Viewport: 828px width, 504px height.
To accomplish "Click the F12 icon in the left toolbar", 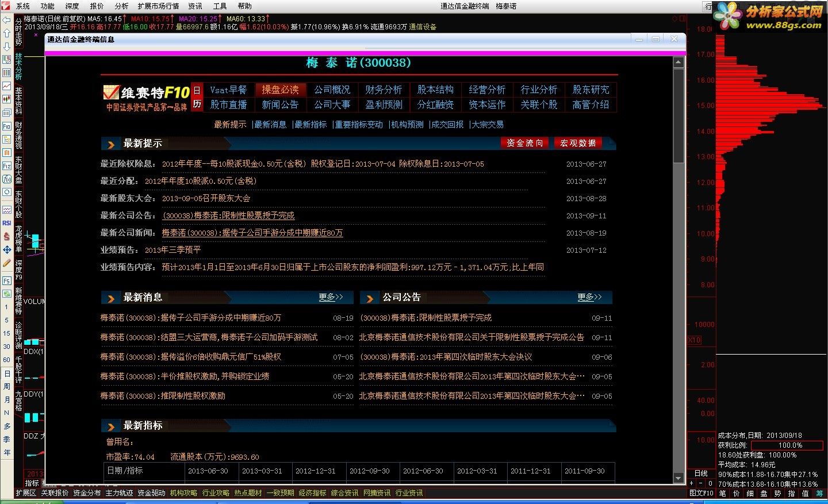I will tap(6, 166).
